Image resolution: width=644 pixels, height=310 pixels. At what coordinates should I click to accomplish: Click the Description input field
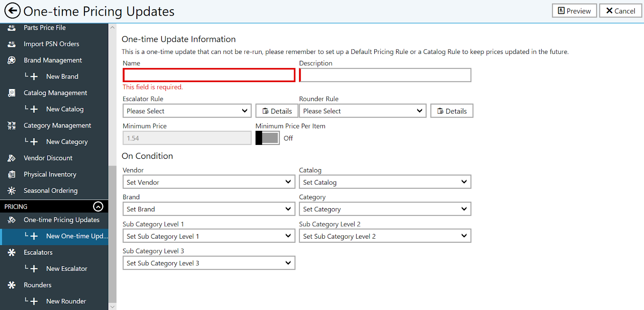[385, 75]
